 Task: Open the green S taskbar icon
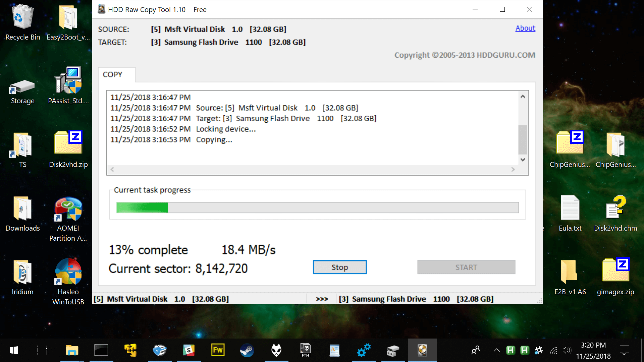(189, 350)
